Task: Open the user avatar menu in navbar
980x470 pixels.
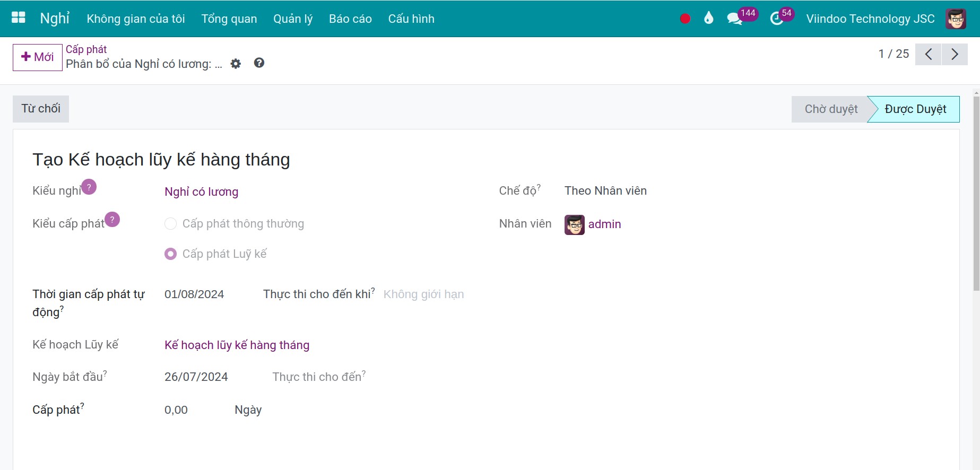Action: pos(956,19)
